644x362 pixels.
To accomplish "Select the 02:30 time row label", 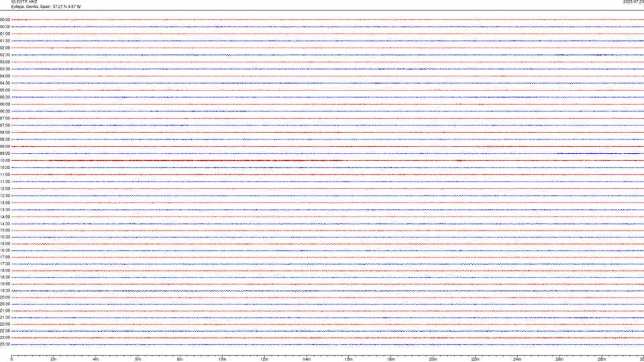I will (5, 55).
